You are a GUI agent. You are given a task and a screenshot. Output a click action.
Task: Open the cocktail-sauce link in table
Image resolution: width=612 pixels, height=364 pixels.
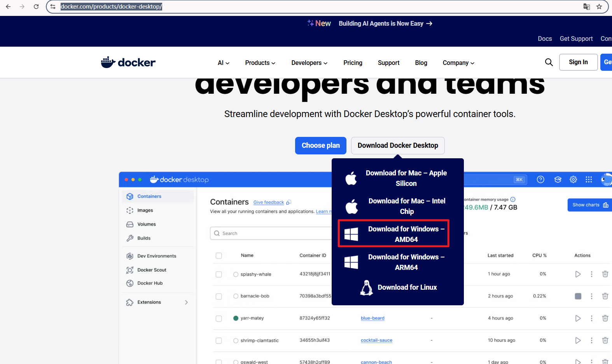(x=376, y=340)
